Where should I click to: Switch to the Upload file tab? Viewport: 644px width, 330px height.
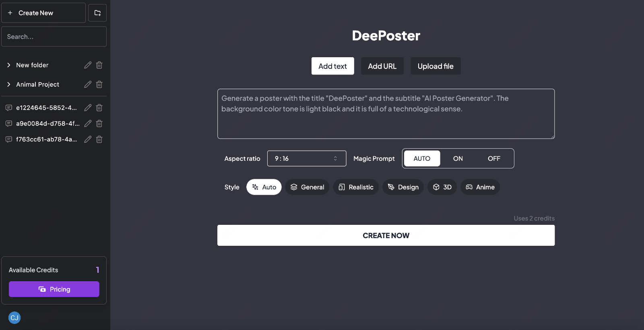pyautogui.click(x=436, y=66)
